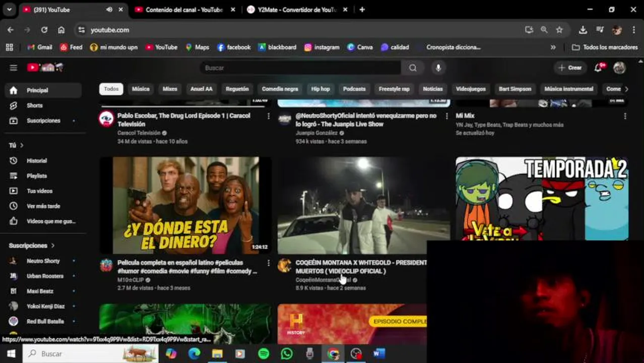The image size is (644, 363).
Task: Go to Principal in the sidebar
Action: [43, 90]
